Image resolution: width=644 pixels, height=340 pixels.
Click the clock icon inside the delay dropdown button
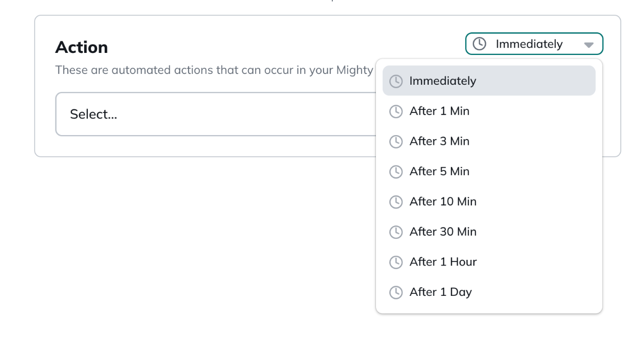pyautogui.click(x=479, y=44)
